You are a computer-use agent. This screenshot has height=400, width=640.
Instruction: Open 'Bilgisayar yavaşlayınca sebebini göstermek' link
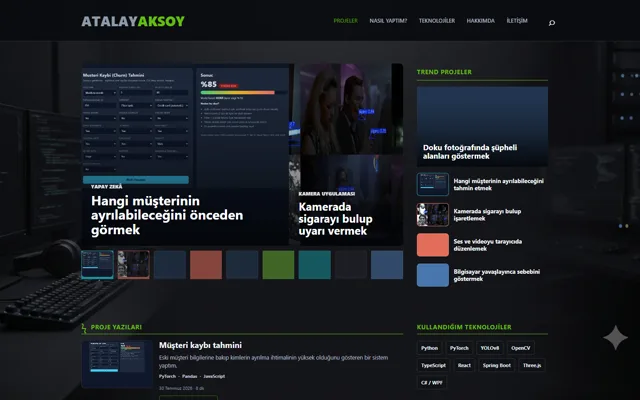click(x=497, y=275)
